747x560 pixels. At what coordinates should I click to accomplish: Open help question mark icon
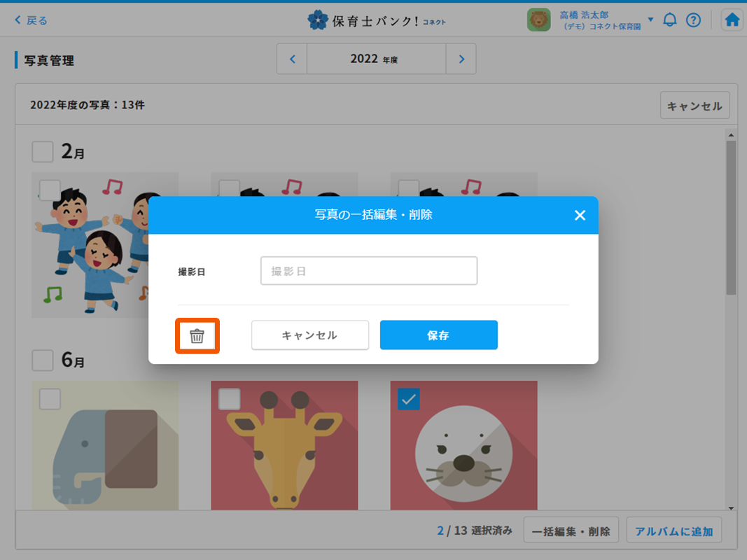693,20
